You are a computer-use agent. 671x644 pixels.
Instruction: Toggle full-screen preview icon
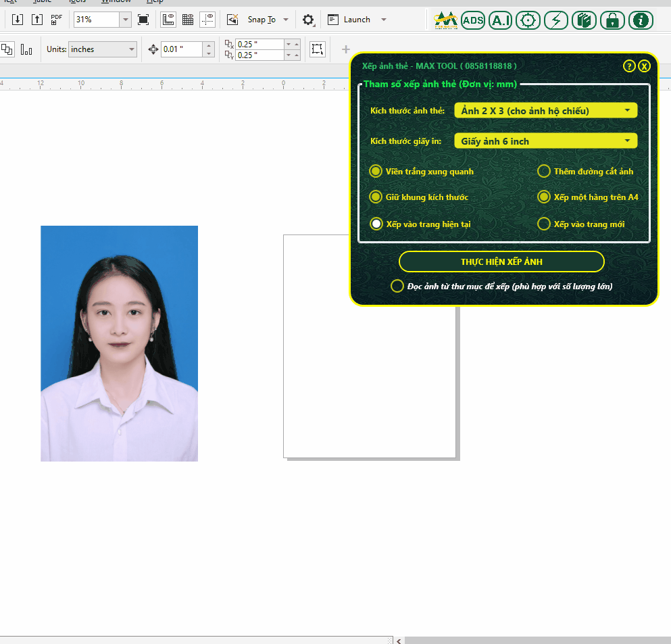pyautogui.click(x=143, y=20)
